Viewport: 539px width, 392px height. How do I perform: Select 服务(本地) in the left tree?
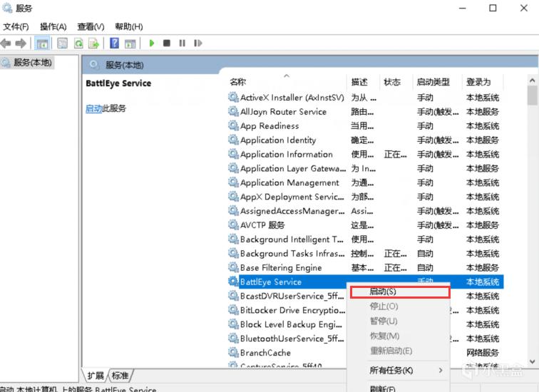32,63
